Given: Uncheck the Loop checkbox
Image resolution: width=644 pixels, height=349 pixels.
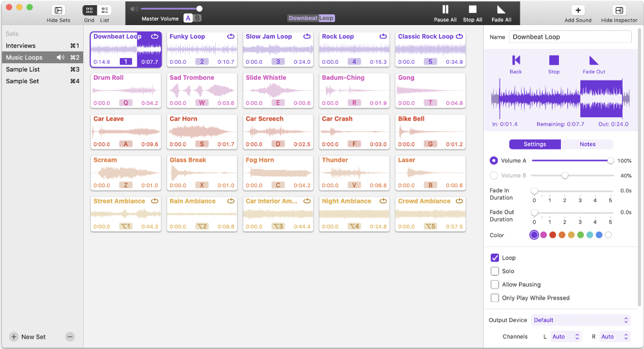Looking at the screenshot, I should point(495,258).
